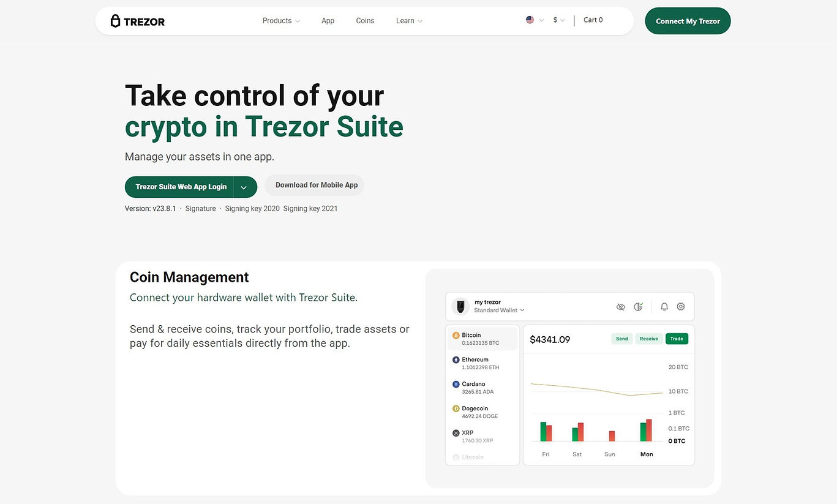Open the Signature link

(x=201, y=209)
